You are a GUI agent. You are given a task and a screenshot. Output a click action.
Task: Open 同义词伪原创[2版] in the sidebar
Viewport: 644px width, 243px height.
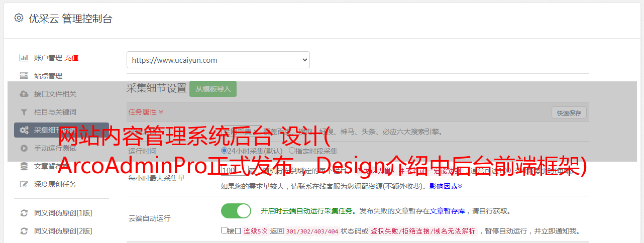tap(63, 231)
